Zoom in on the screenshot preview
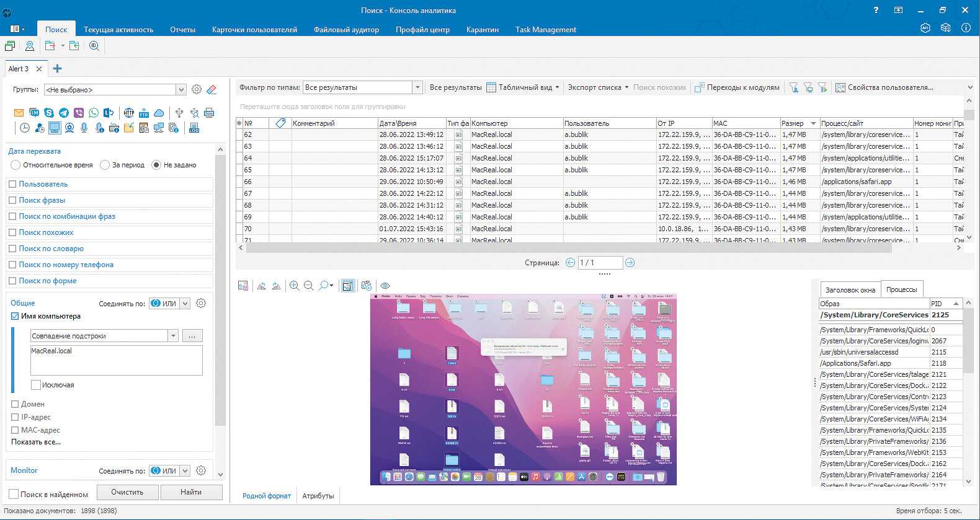 (x=294, y=286)
